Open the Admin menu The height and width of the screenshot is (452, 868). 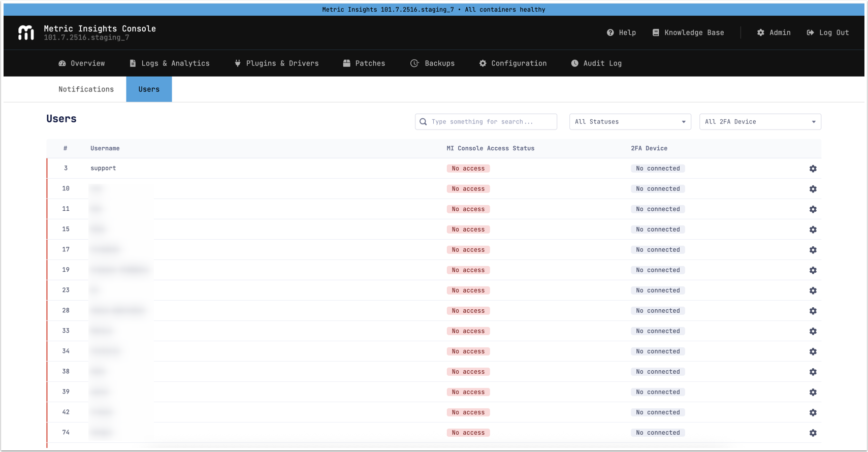tap(774, 33)
